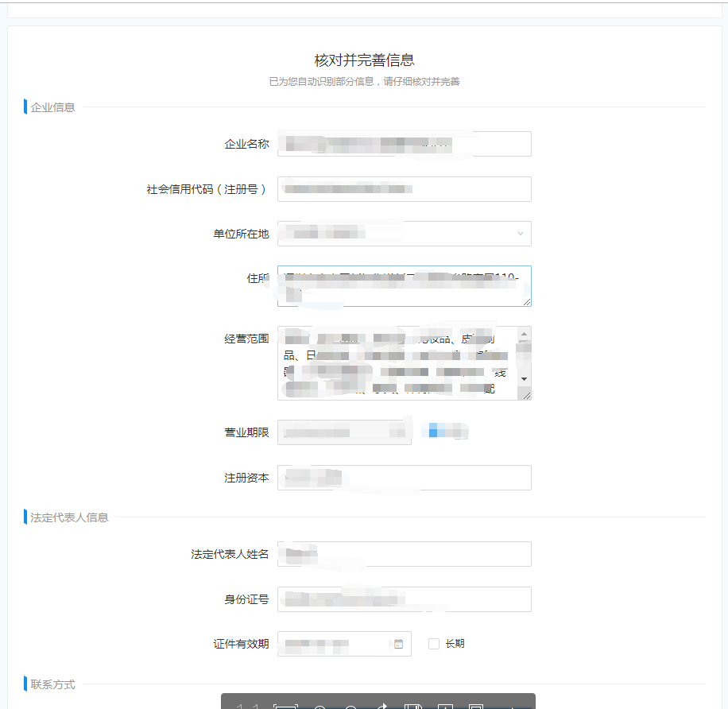
Task: Open the 证件有效期 date picker field
Action: click(334, 644)
